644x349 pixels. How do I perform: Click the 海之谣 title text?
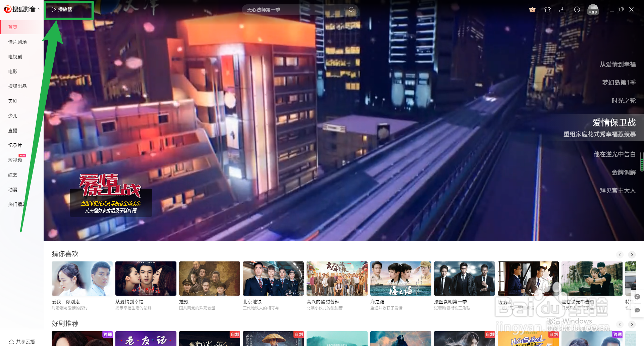click(377, 302)
